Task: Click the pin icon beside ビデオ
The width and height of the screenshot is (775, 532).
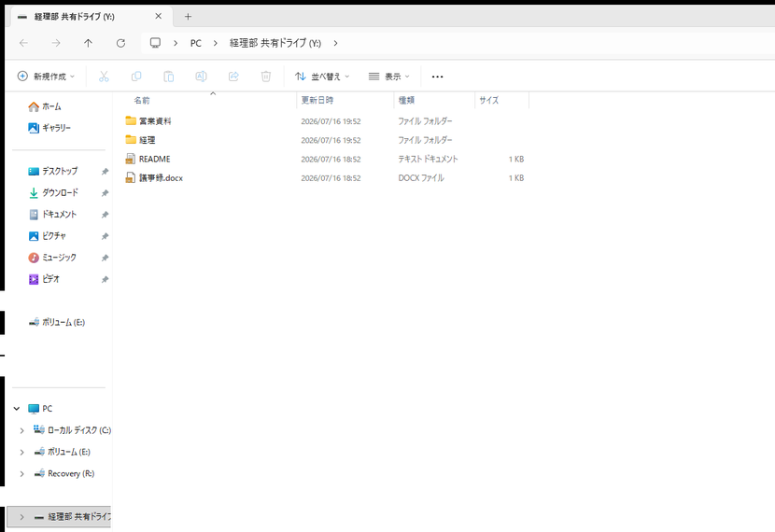Action: pyautogui.click(x=105, y=280)
